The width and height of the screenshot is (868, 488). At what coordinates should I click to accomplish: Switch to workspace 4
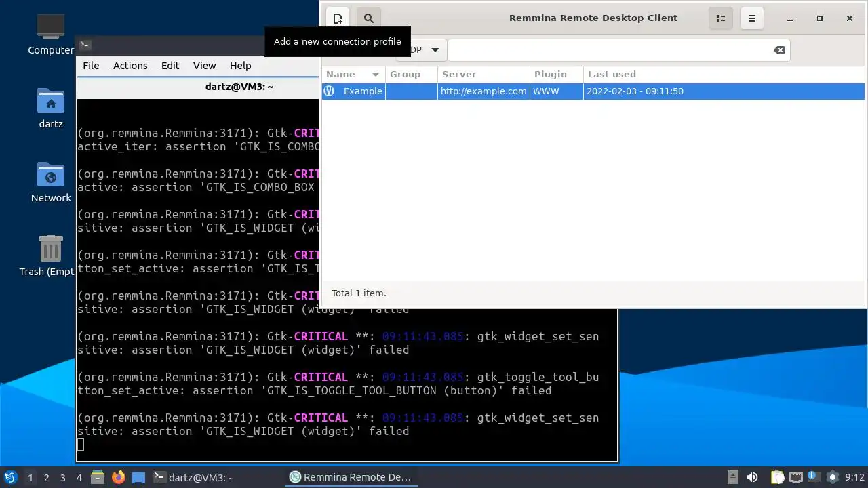pos(79,477)
